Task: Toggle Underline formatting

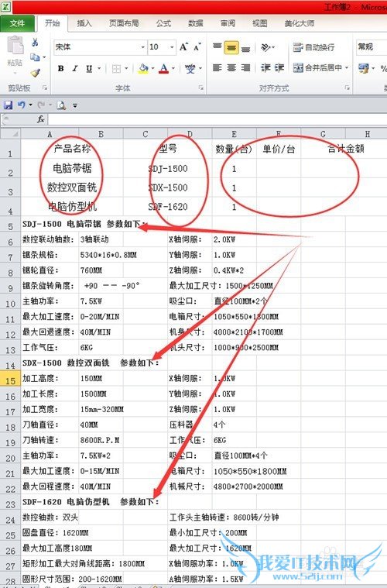Action: 89,68
